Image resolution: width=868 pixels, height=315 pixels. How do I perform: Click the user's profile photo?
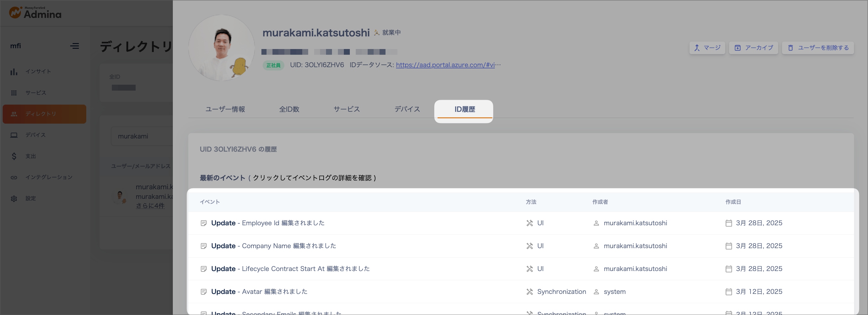(x=221, y=48)
